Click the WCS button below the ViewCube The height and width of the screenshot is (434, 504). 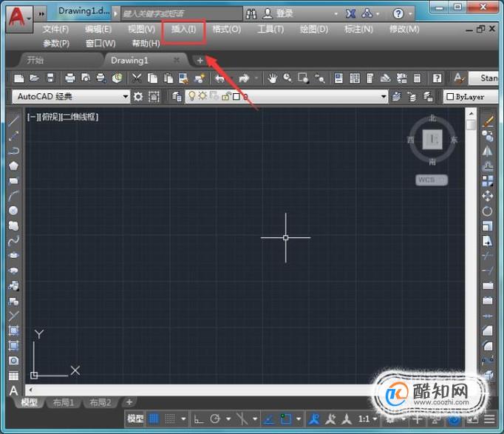click(432, 180)
